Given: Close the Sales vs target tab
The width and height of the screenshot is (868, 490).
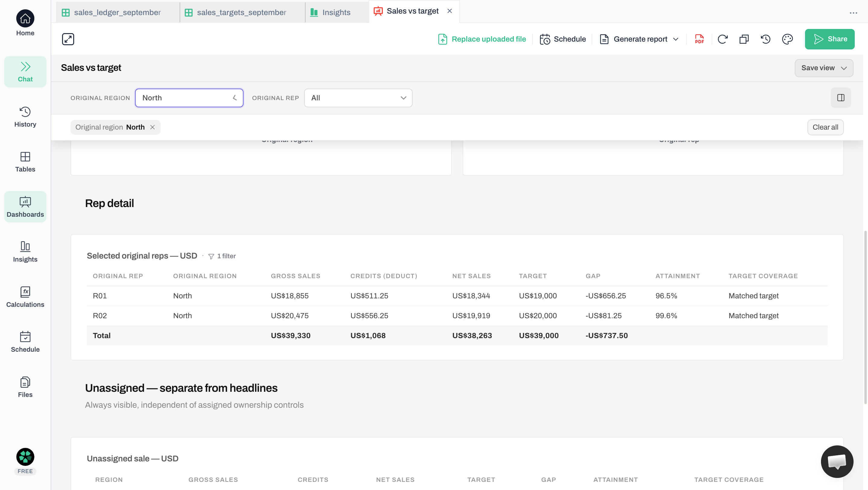Looking at the screenshot, I should tap(449, 11).
